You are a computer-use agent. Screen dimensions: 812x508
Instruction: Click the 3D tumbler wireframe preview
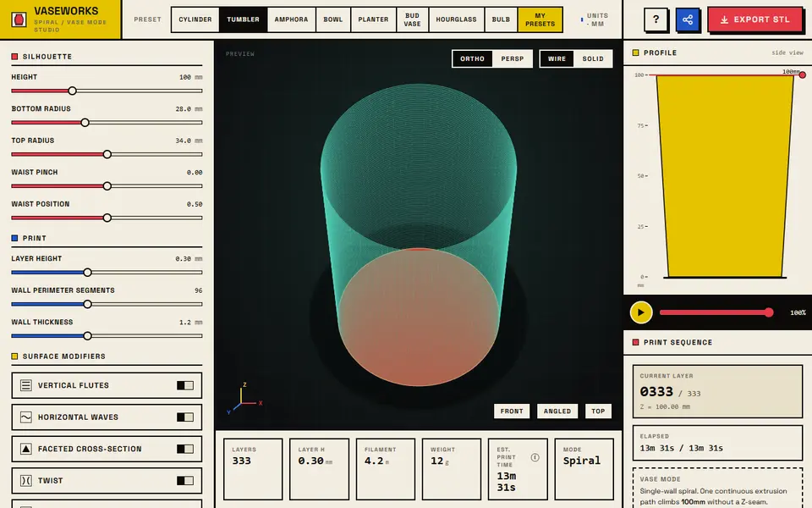click(419, 235)
